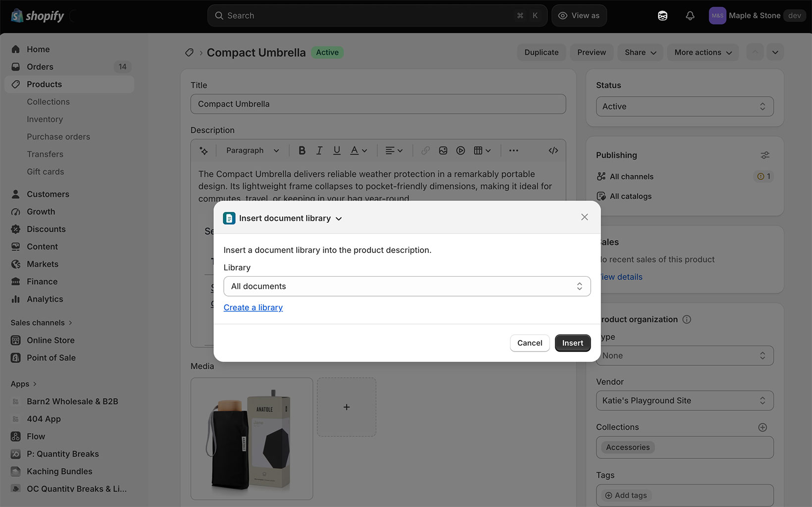Click the Cancel button
This screenshot has width=812, height=507.
coord(530,343)
